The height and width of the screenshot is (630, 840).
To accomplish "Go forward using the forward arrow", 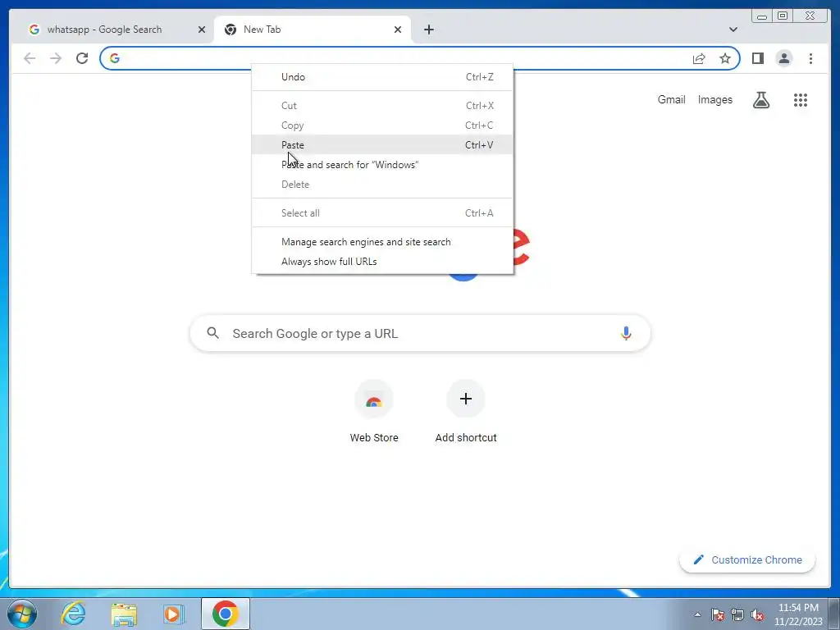I will [56, 58].
